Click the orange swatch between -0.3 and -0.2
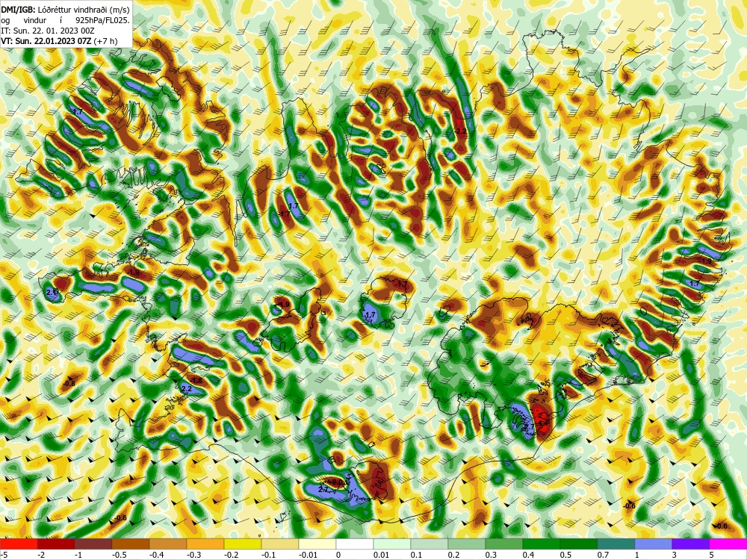Screen dimensions: 747x560 [x=205, y=544]
